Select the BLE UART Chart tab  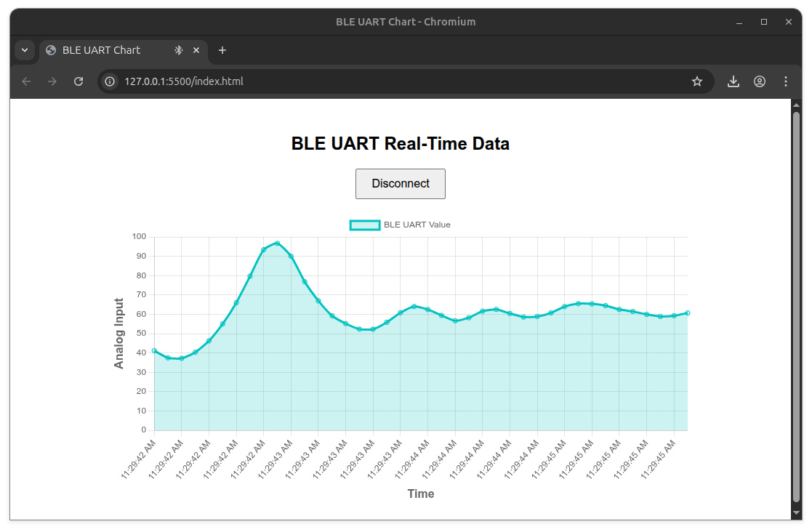102,50
